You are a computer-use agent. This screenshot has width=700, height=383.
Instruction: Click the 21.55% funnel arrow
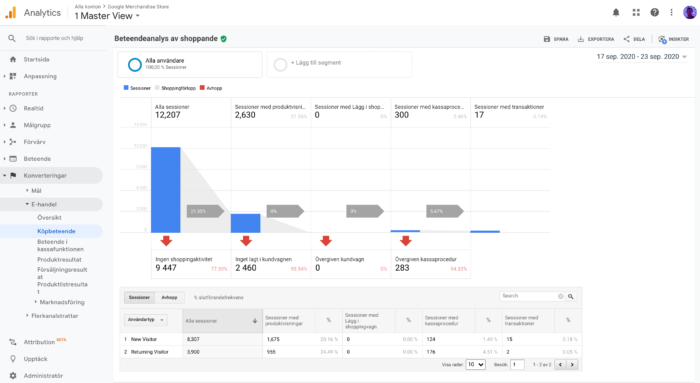[205, 211]
